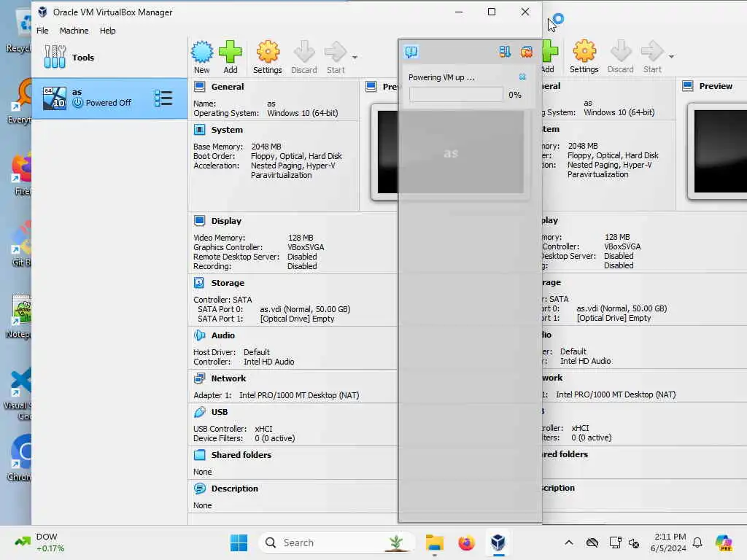Click the Shared folders icon in left details
This screenshot has width=747, height=560.
200,455
